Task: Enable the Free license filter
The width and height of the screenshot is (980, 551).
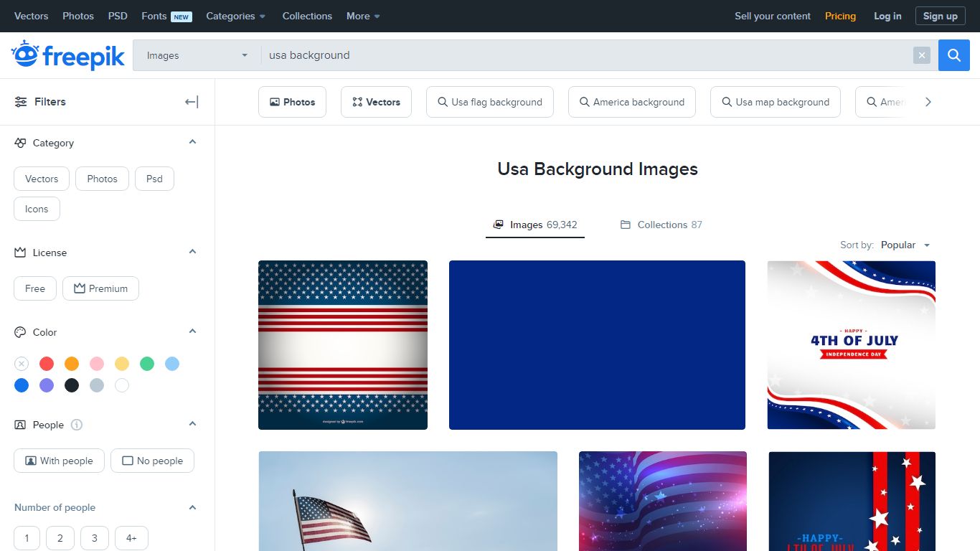Action: (x=35, y=288)
